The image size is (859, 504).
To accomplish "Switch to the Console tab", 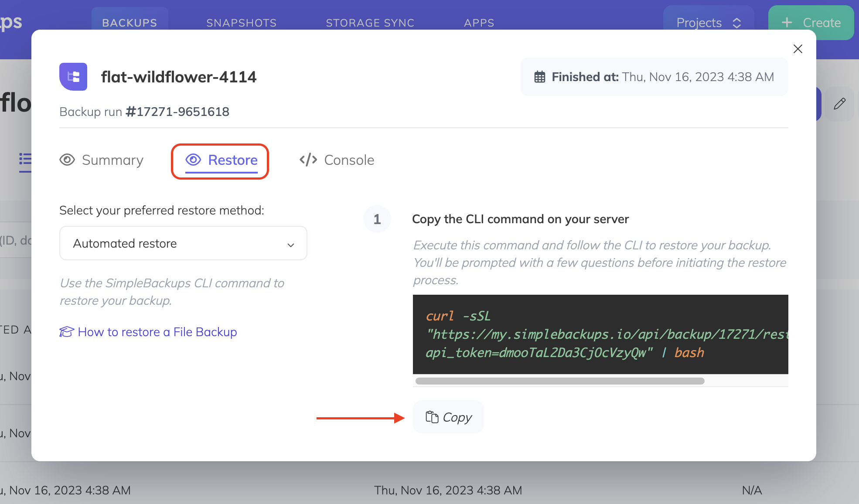I will pyautogui.click(x=348, y=160).
